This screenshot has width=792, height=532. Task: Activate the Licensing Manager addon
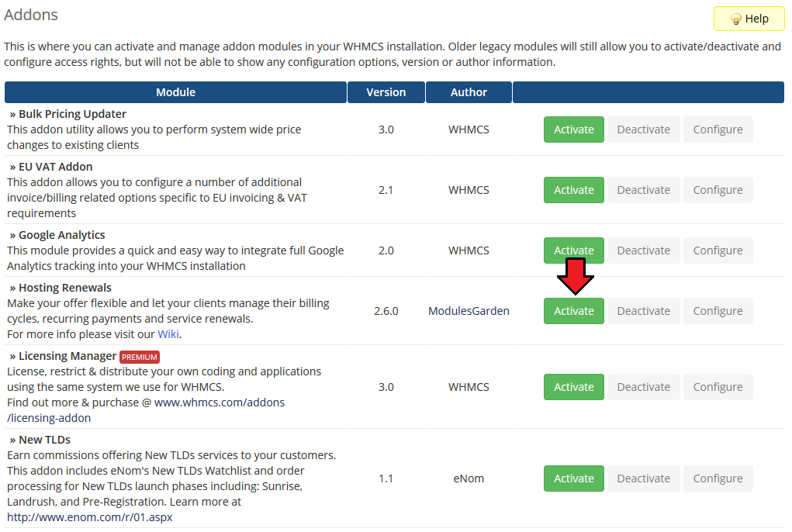coord(574,387)
